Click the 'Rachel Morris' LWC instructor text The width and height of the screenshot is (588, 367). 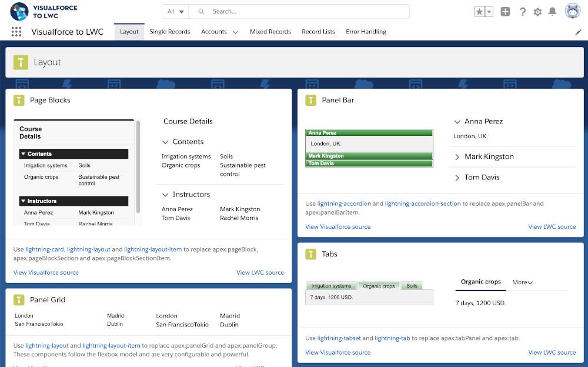[x=239, y=218]
